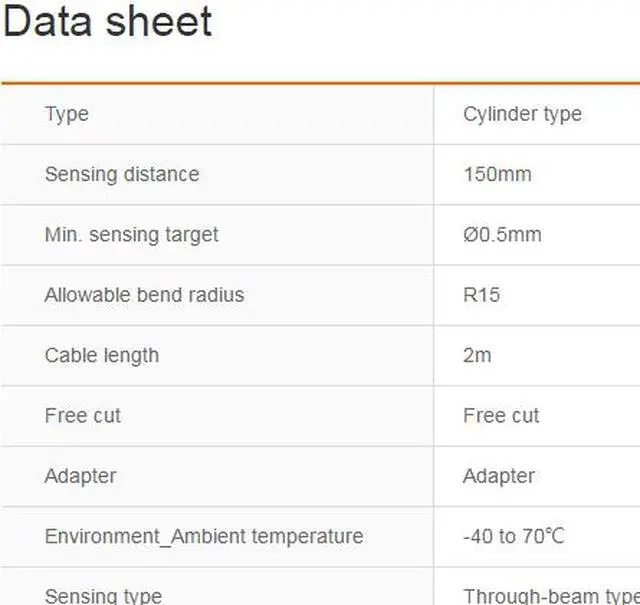
Task: Click the "Cylinder type" value
Action: point(522,114)
